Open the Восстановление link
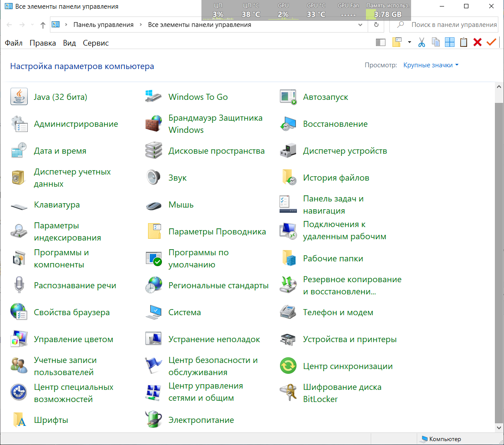This screenshot has width=504, height=445. click(x=335, y=124)
